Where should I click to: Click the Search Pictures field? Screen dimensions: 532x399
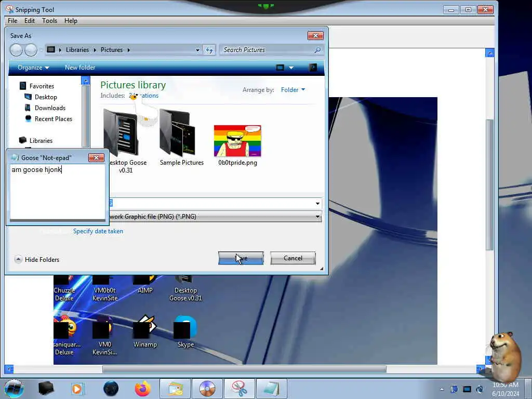[268, 50]
